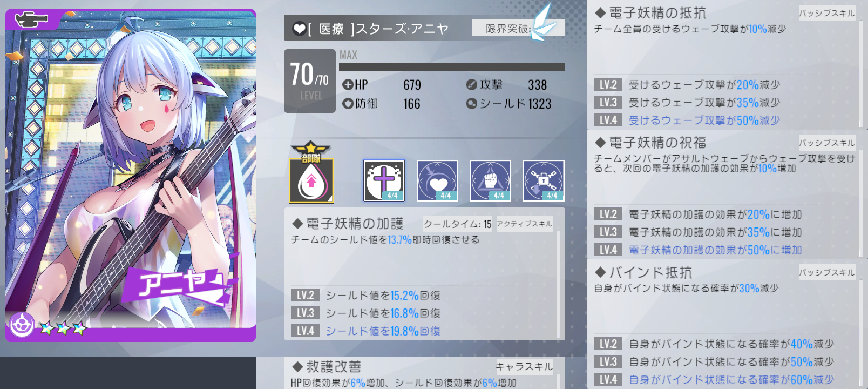Click the パッシブスキル tag of バインド抵抗
Viewport: 868px width, 389px height.
tap(827, 272)
